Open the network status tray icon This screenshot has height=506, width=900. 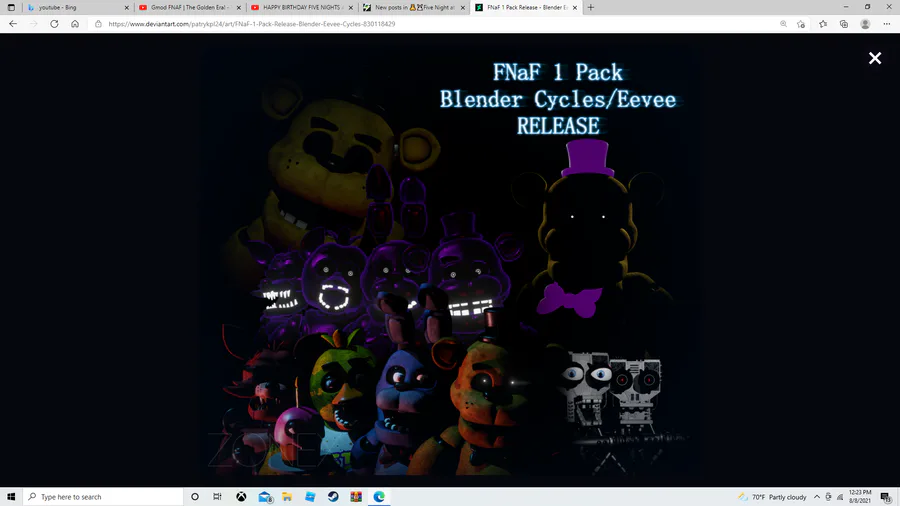coord(840,497)
